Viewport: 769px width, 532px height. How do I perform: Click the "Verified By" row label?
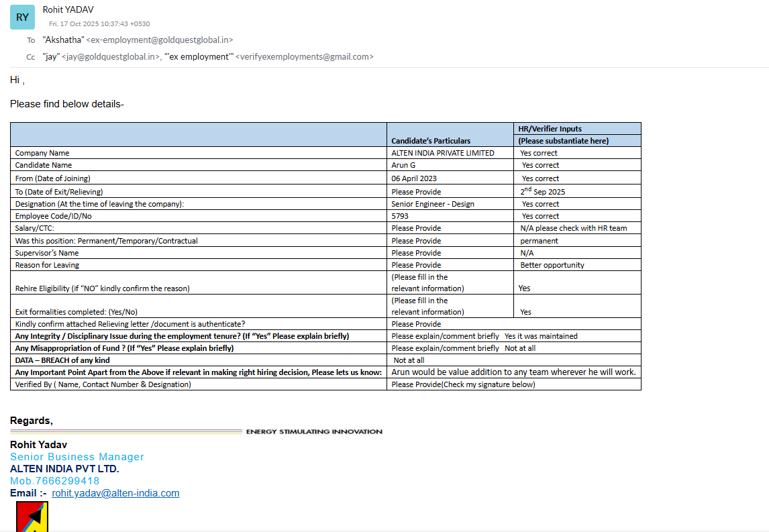pyautogui.click(x=103, y=384)
